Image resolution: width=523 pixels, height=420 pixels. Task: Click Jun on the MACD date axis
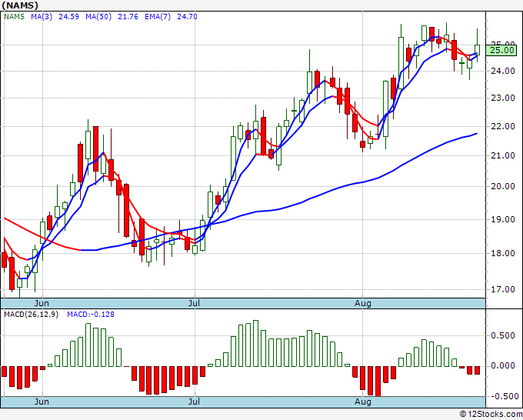42,402
